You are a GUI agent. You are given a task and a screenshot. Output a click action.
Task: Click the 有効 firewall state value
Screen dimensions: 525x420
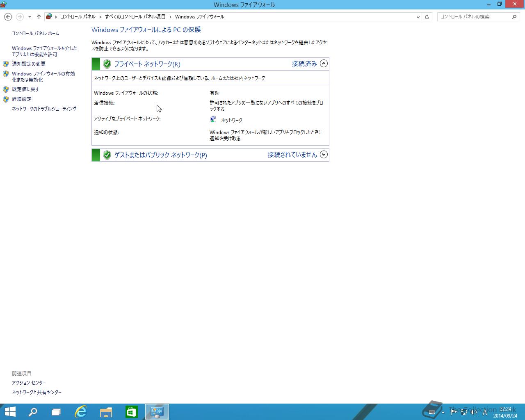pyautogui.click(x=215, y=93)
